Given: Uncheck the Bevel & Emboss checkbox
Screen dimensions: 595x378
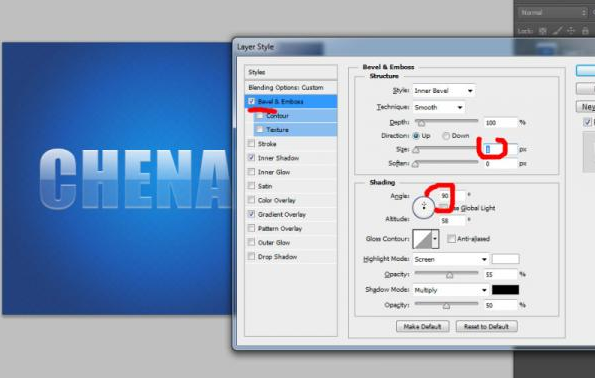Looking at the screenshot, I should point(251,101).
